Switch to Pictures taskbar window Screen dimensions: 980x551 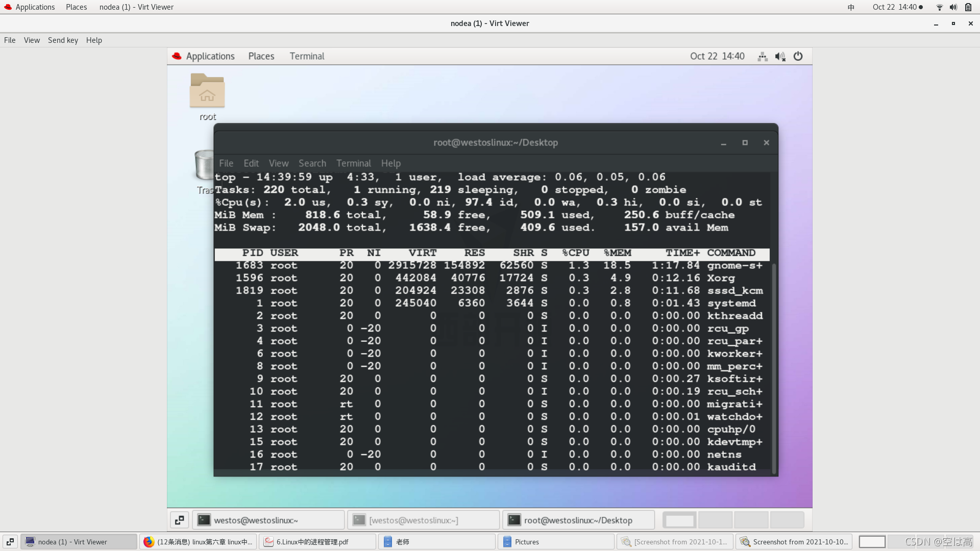click(556, 542)
